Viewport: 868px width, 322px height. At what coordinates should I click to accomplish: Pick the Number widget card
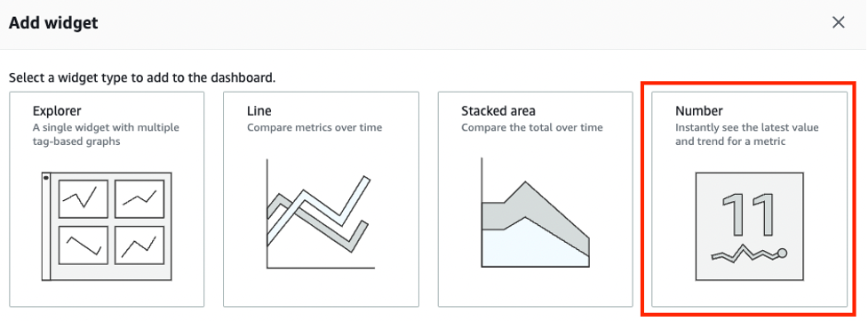[750, 199]
